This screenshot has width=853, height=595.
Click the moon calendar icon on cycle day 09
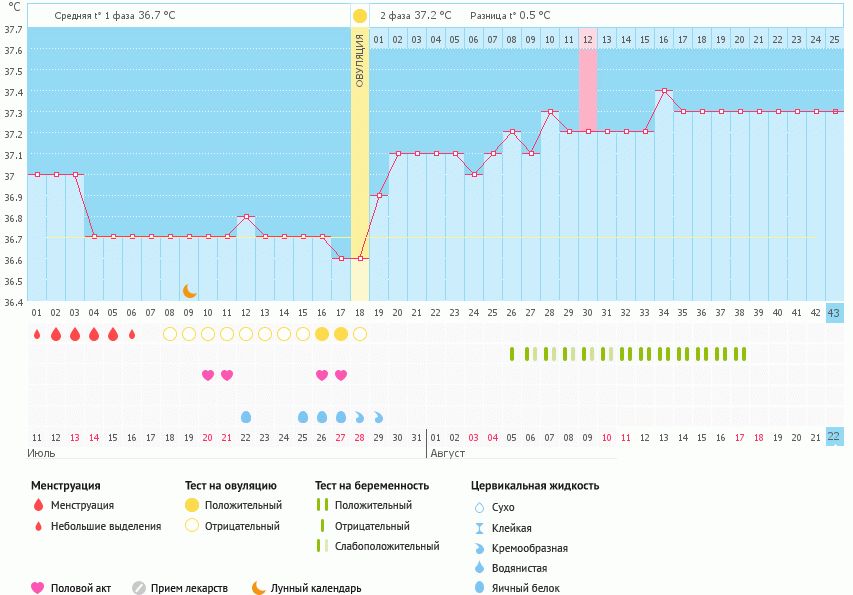(x=189, y=291)
